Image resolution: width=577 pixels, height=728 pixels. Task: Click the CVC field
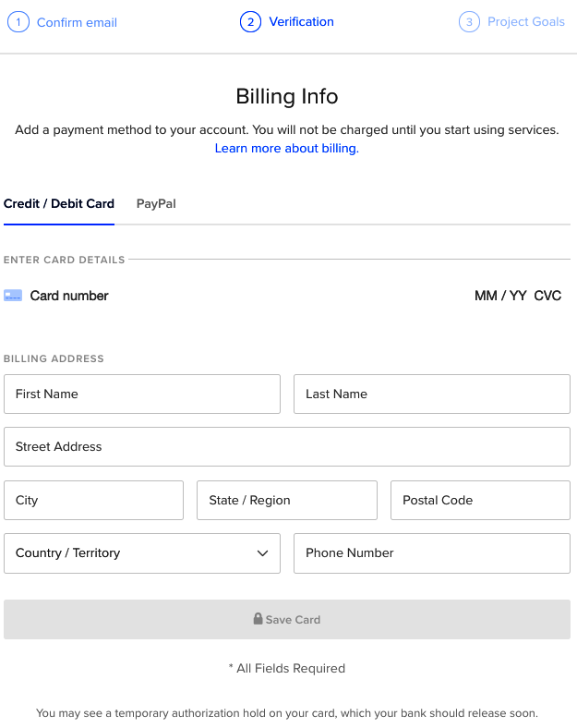(x=547, y=296)
